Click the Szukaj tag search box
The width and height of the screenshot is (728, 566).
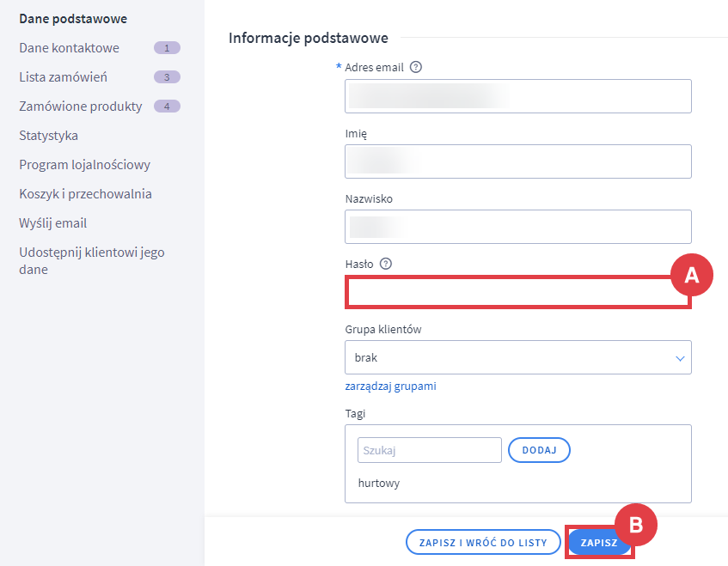[x=429, y=450]
